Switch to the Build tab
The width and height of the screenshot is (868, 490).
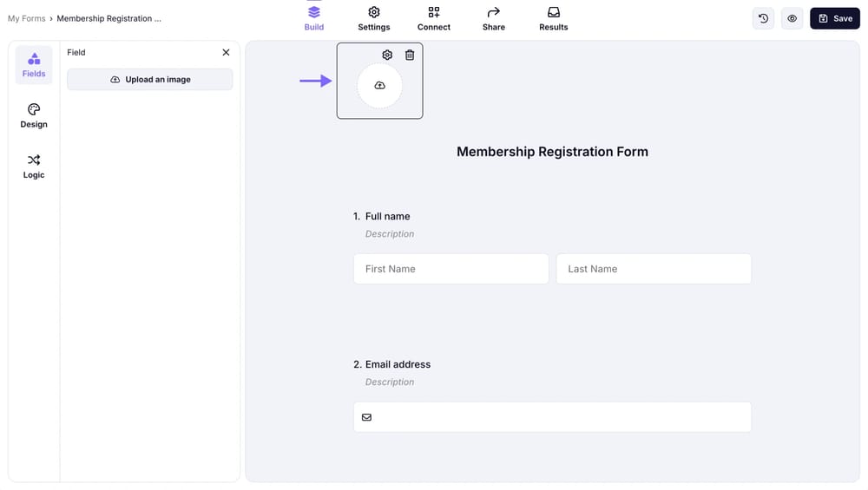[x=314, y=18]
